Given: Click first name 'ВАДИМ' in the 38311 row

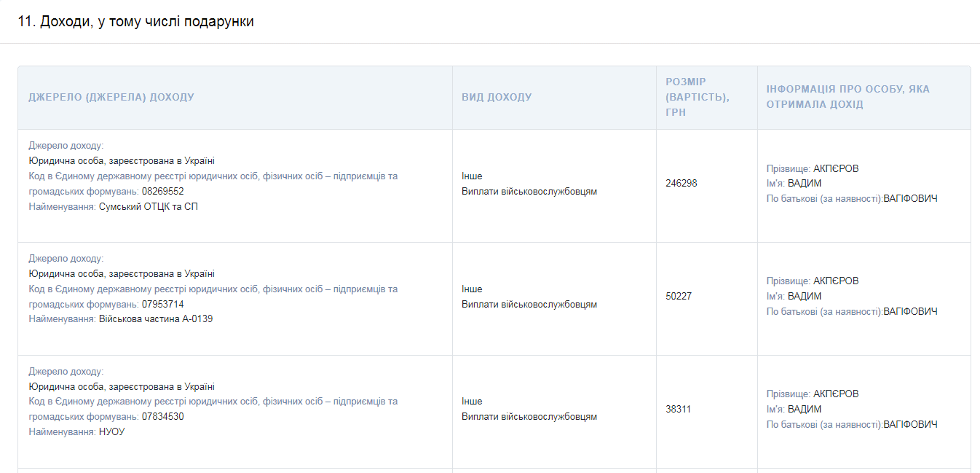Looking at the screenshot, I should click(805, 410).
